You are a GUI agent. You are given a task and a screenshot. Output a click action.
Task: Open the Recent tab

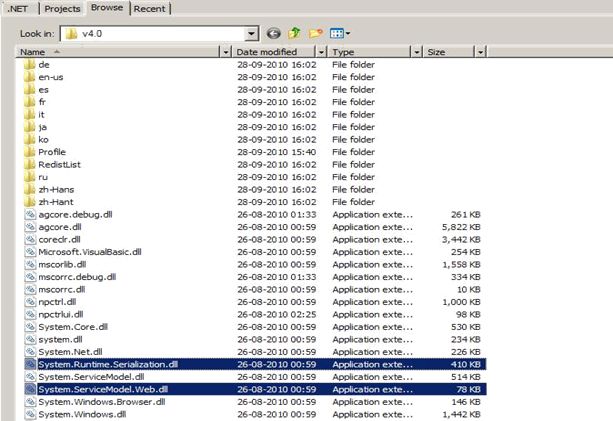click(149, 9)
